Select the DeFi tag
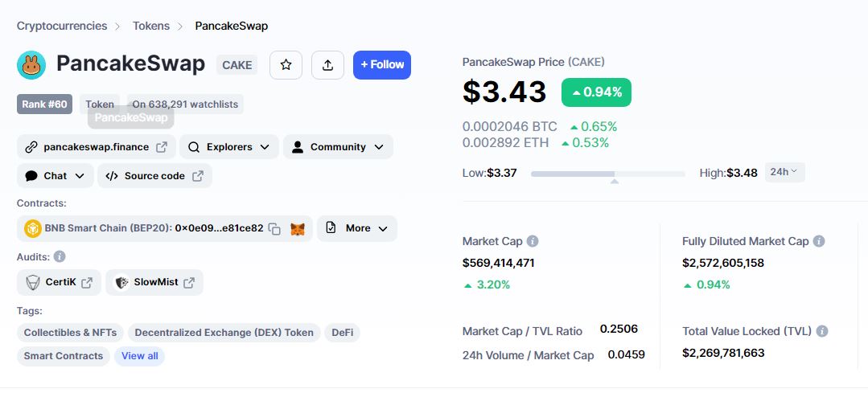868x393 pixels. pos(343,333)
